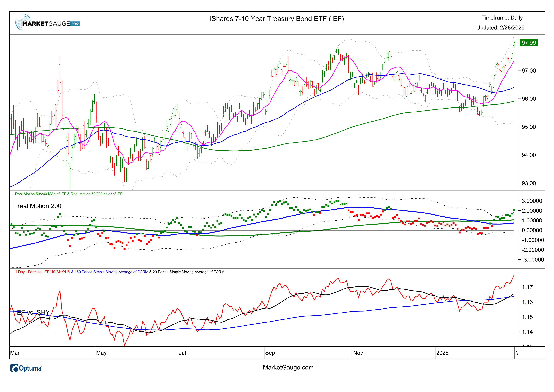554x392 pixels.
Task: Click the May marker on the time axis
Action: (101, 353)
